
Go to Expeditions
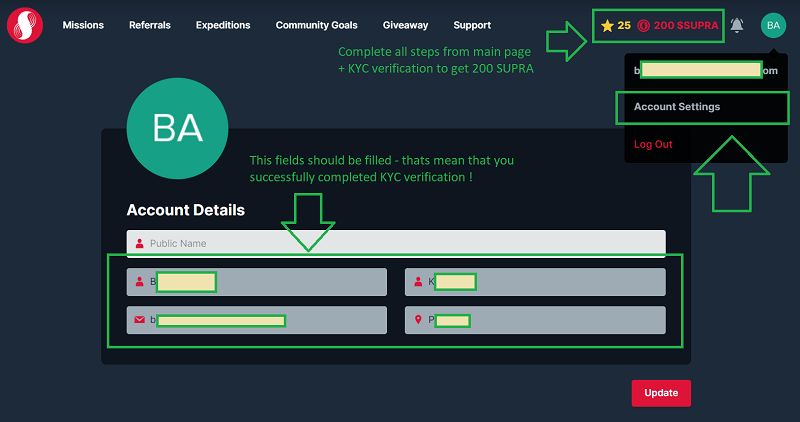(x=223, y=25)
